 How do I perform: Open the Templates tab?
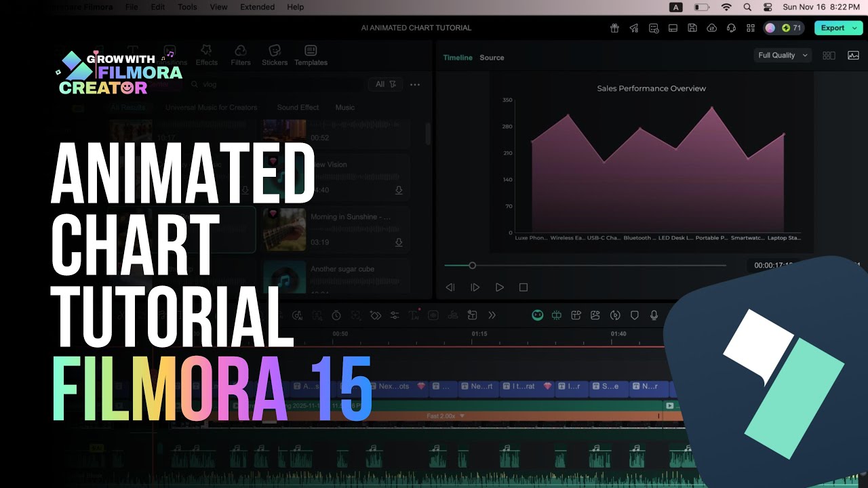311,56
